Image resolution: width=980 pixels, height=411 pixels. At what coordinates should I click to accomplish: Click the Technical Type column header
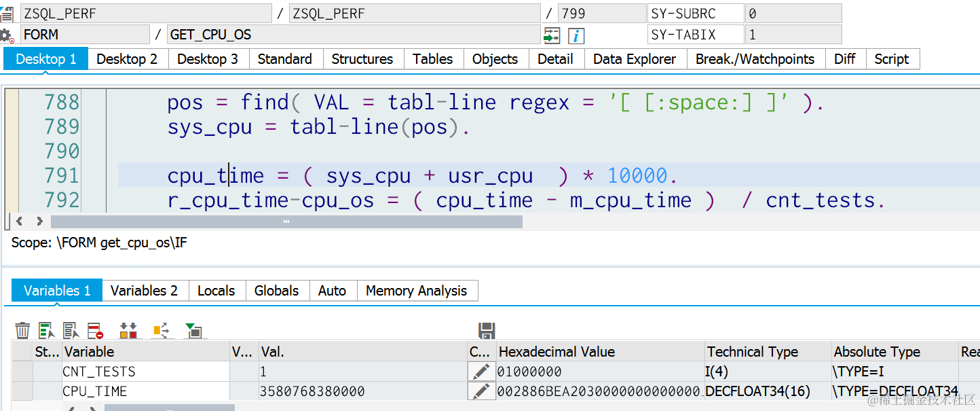click(x=768, y=352)
